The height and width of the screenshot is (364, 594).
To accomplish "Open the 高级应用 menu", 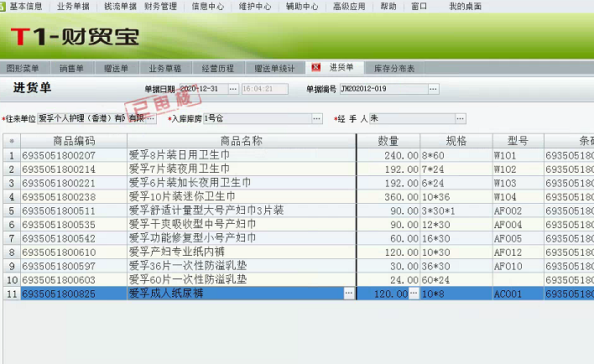I will [x=349, y=7].
